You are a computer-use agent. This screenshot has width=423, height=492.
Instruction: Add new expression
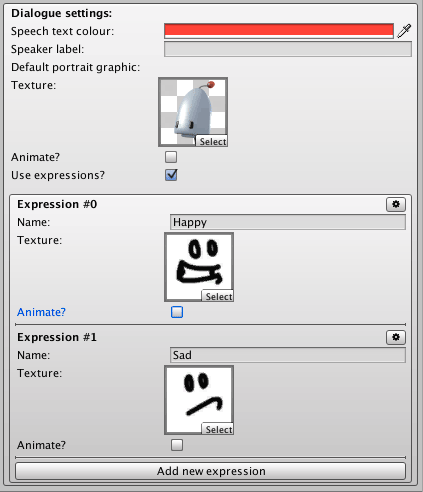tap(211, 471)
